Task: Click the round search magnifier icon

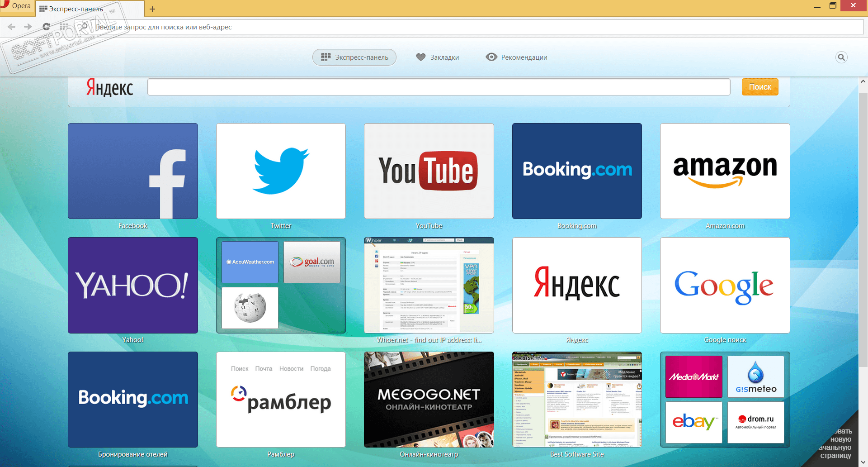Action: (841, 57)
